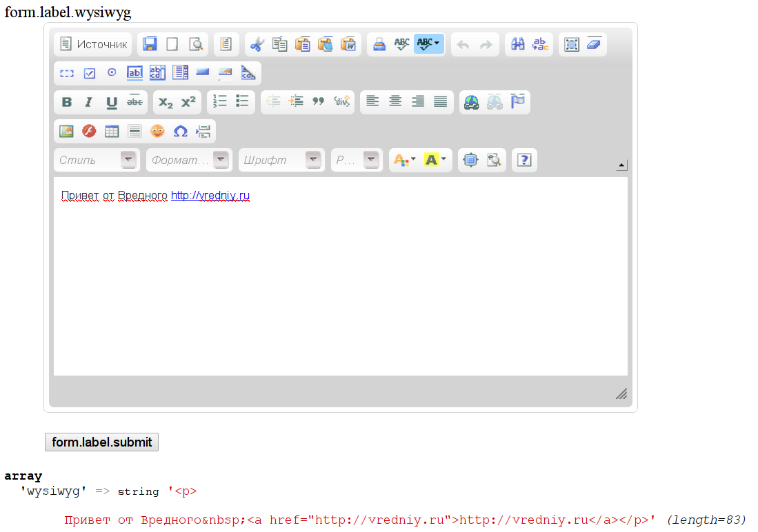Image resolution: width=758 pixels, height=532 pixels.
Task: Click the Replace icon
Action: 540,45
